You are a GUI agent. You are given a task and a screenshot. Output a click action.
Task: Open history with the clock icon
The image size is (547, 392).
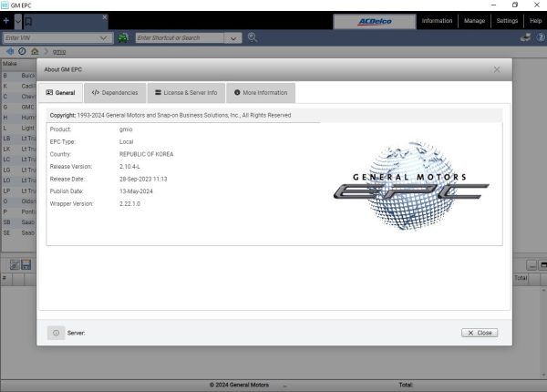[x=22, y=52]
